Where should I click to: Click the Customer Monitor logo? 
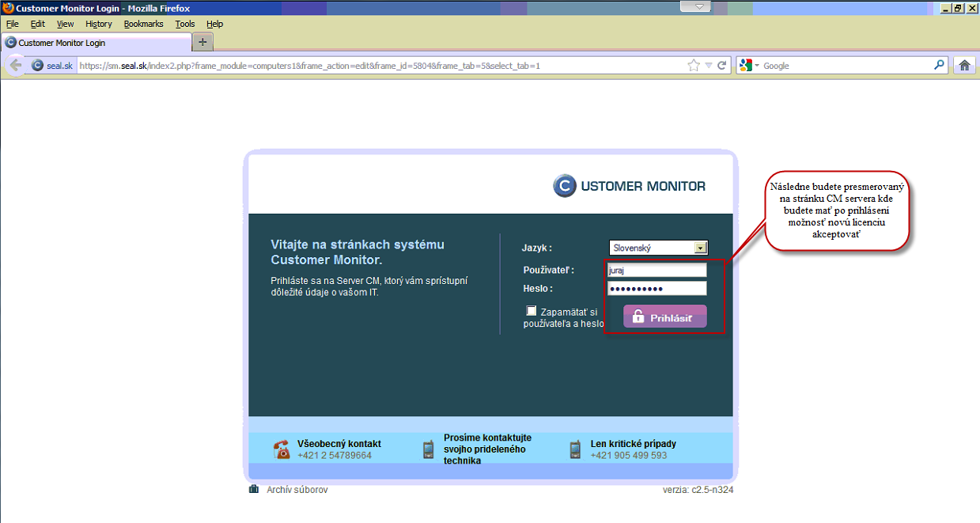pyautogui.click(x=630, y=186)
